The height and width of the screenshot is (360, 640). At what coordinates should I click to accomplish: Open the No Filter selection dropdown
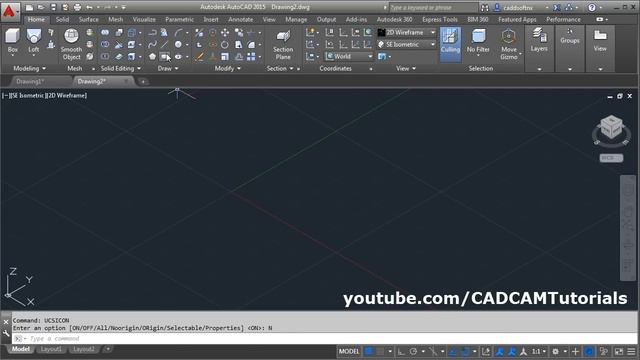(x=478, y=42)
